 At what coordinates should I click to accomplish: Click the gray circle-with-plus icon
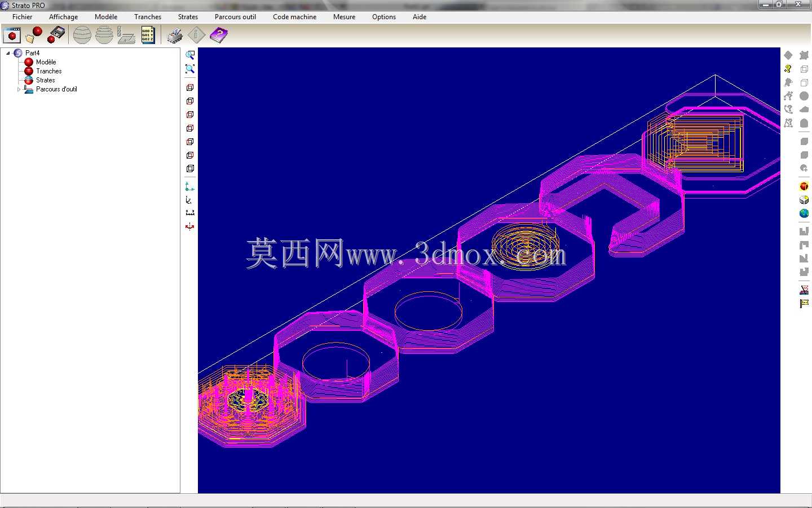804,168
